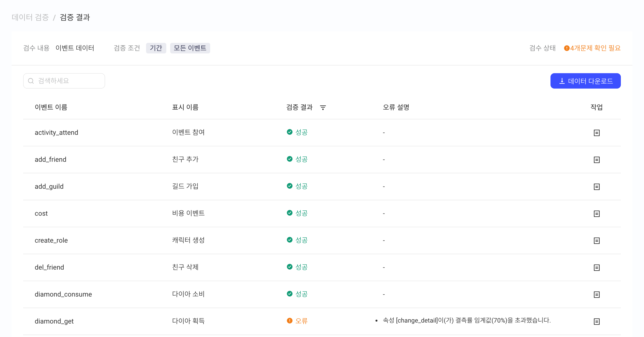Screen dimensions: 644x337
Task: Click the 오류 설명 column header
Action: [396, 107]
